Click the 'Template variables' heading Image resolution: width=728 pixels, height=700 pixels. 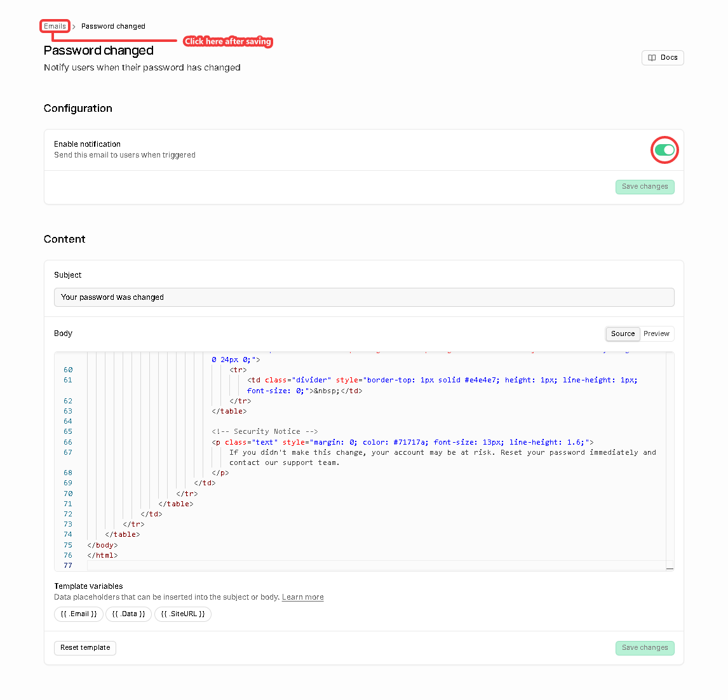coord(88,586)
